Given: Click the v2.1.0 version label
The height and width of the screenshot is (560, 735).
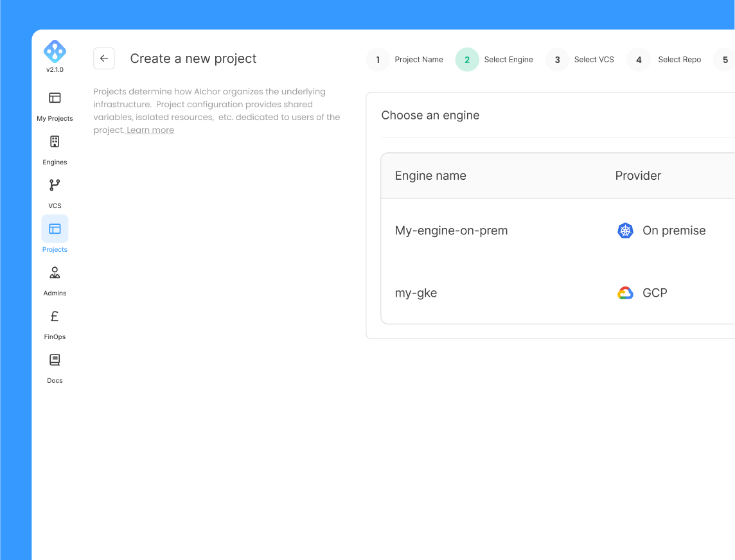Looking at the screenshot, I should 55,70.
